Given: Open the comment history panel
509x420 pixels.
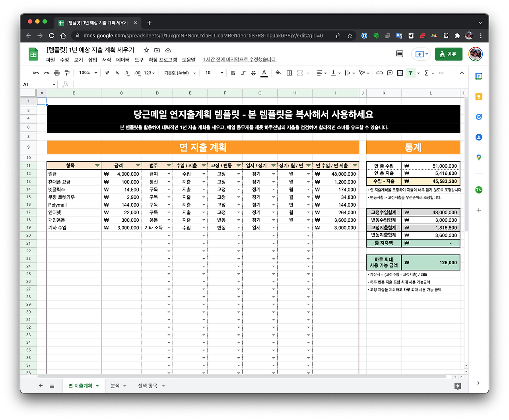Looking at the screenshot, I should [400, 54].
